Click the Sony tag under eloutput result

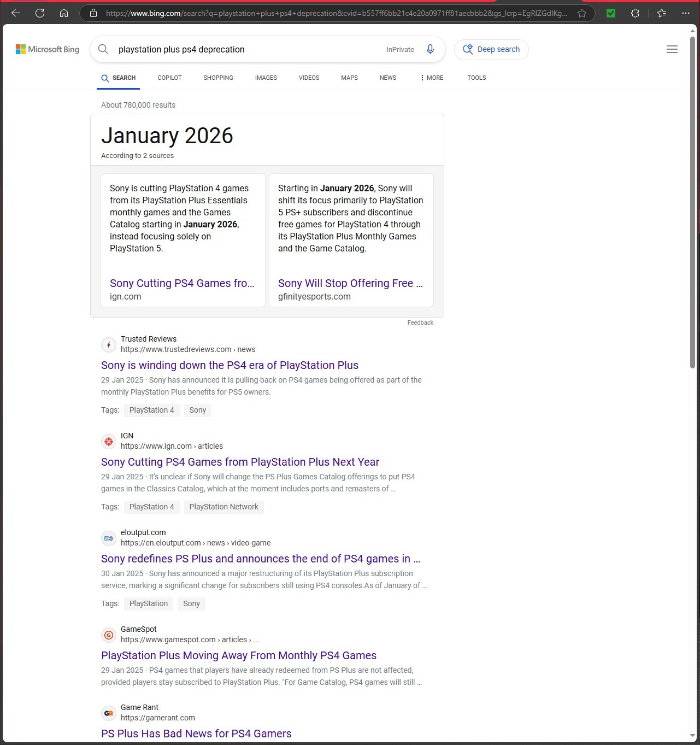(191, 603)
